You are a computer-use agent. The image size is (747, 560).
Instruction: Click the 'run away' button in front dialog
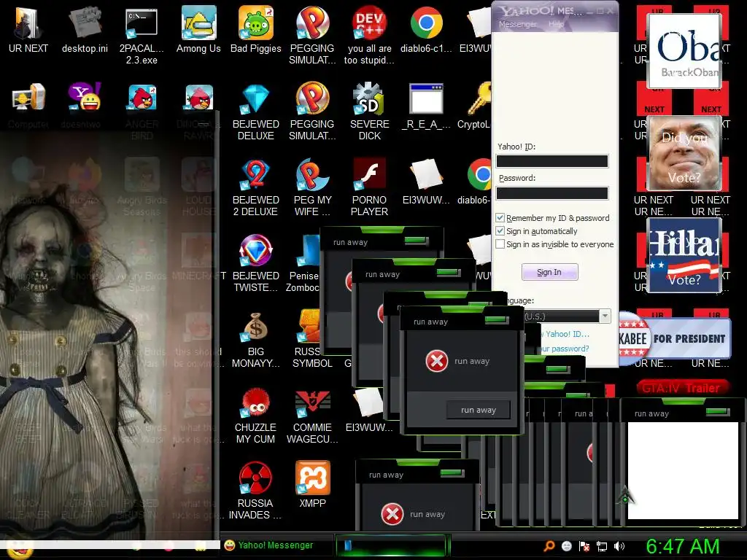[479, 410]
